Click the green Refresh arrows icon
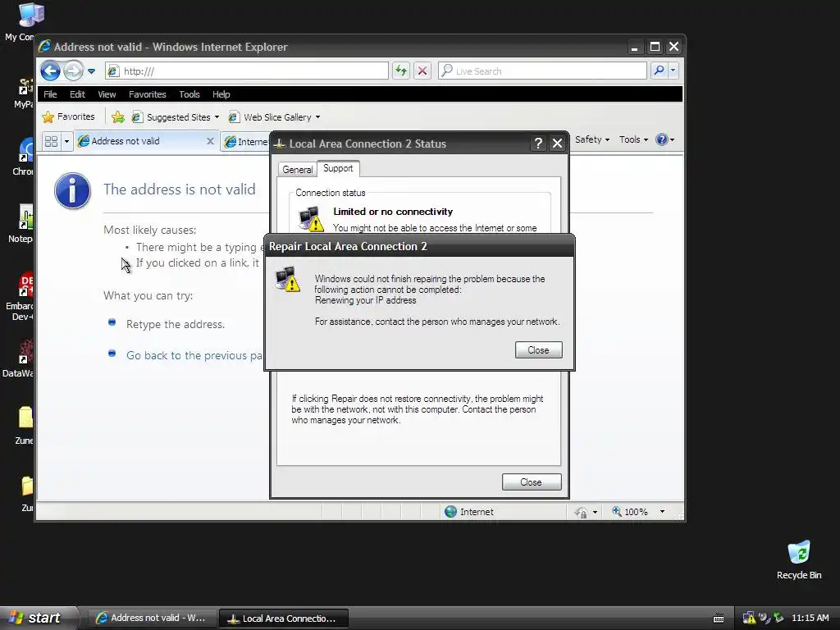This screenshot has height=630, width=840. click(400, 71)
